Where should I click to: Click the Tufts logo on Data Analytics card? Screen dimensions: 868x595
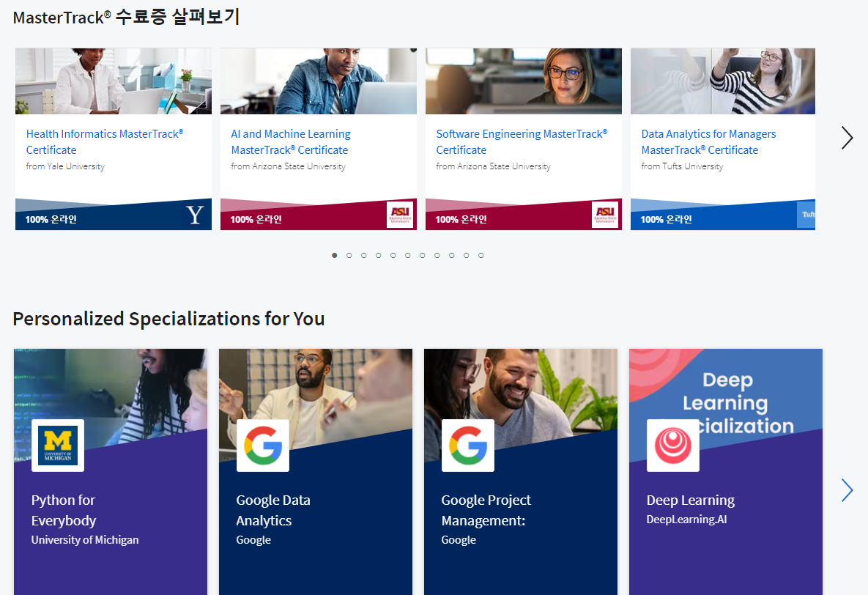pos(806,215)
